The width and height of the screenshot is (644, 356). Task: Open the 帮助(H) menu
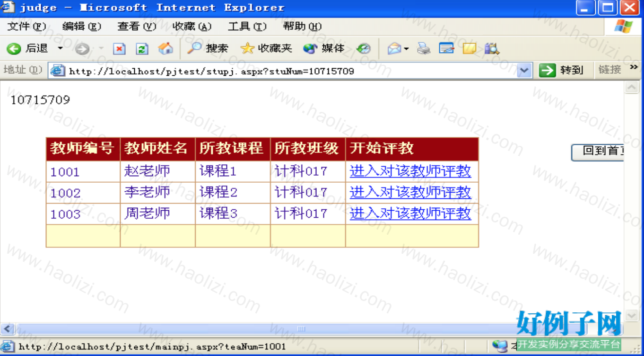click(302, 27)
